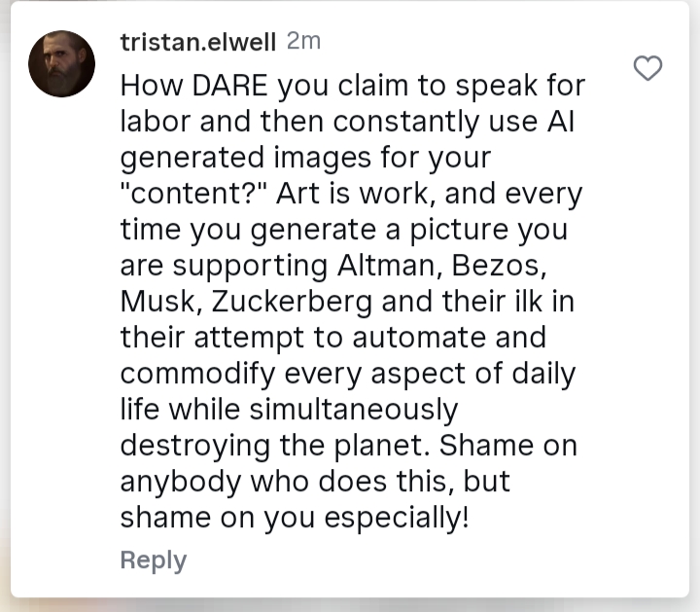700x612 pixels.
Task: Click the name Musk in the comment
Action: pyautogui.click(x=158, y=301)
